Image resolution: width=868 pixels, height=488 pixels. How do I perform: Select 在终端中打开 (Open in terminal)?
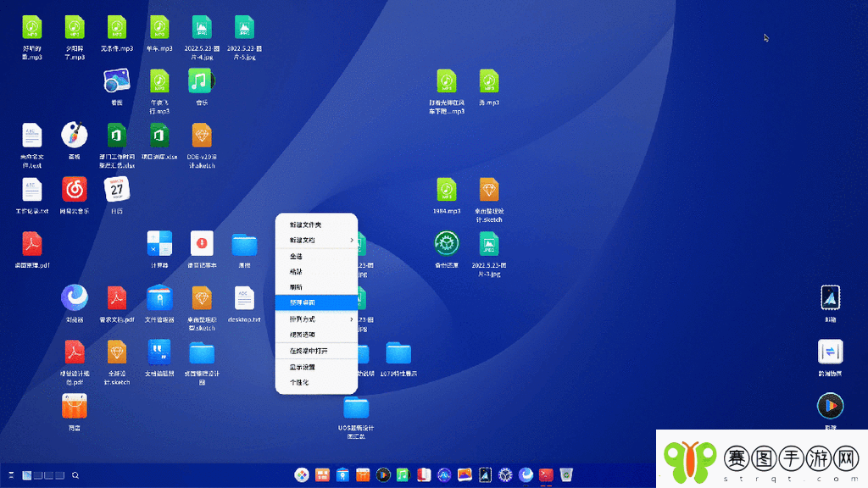tap(316, 351)
